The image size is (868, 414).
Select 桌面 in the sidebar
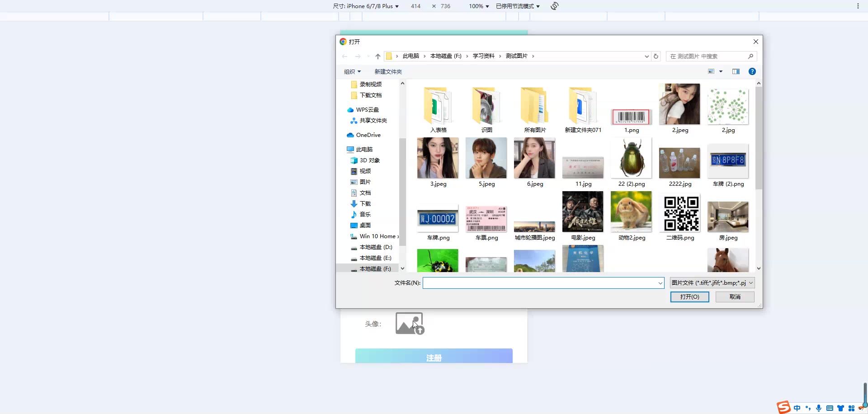point(361,226)
